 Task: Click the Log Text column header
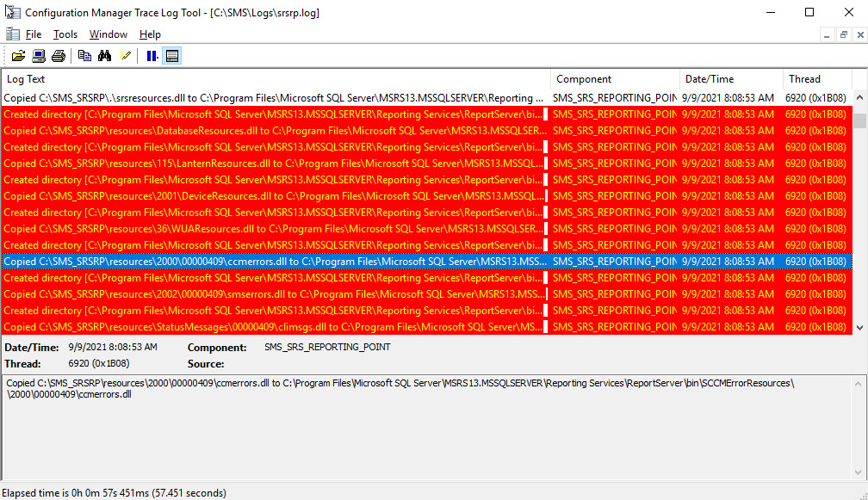(x=276, y=79)
